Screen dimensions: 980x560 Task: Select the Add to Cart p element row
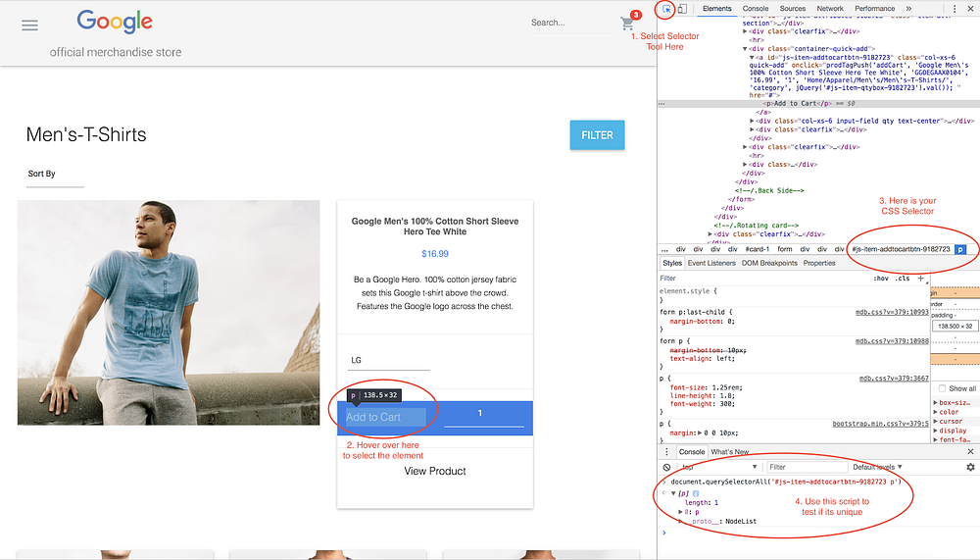818,104
